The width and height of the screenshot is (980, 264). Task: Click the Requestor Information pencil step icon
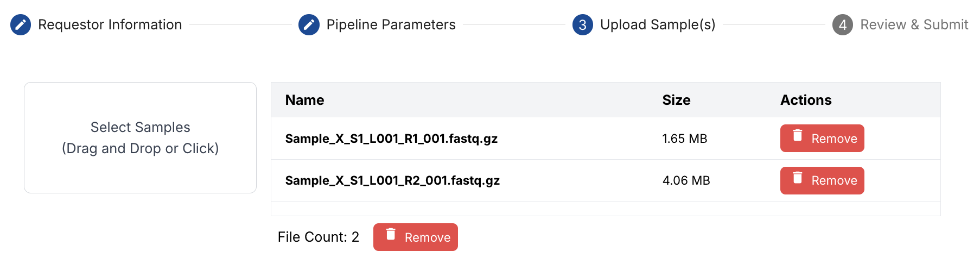click(21, 25)
